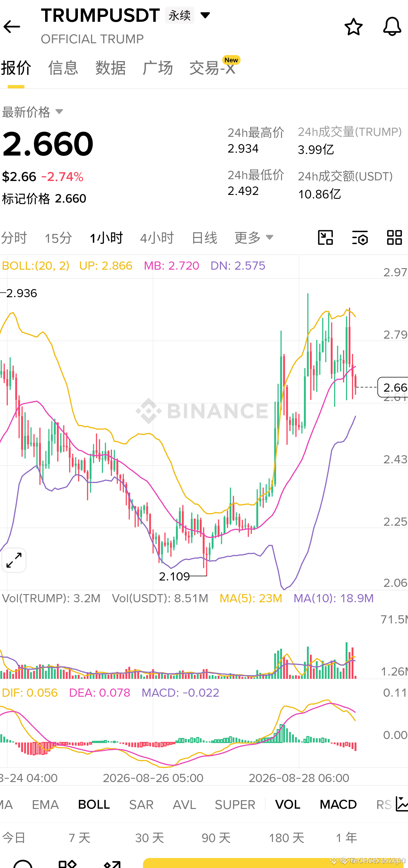Select the 180 天 range
Screen dimensions: 408x868
pos(287,838)
